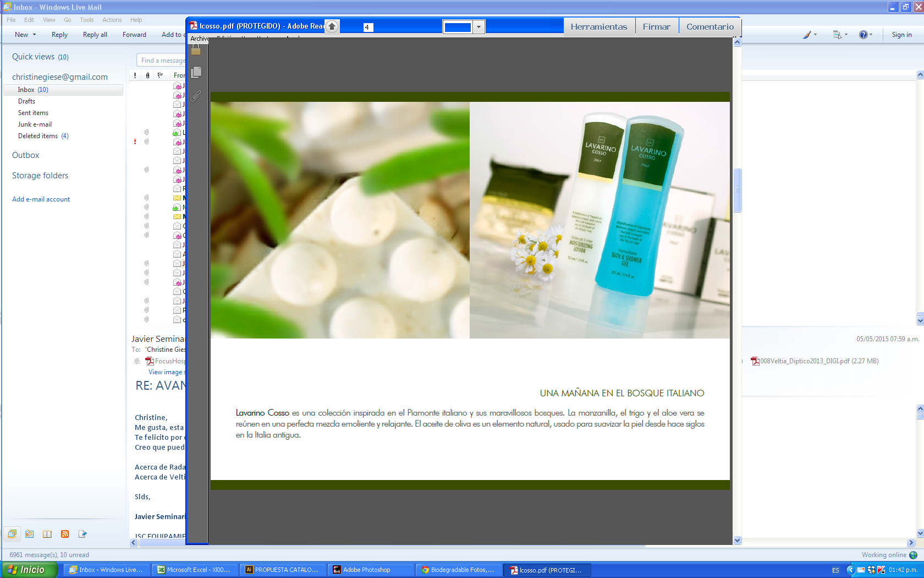Click Forward in the mail toolbar

tap(134, 35)
